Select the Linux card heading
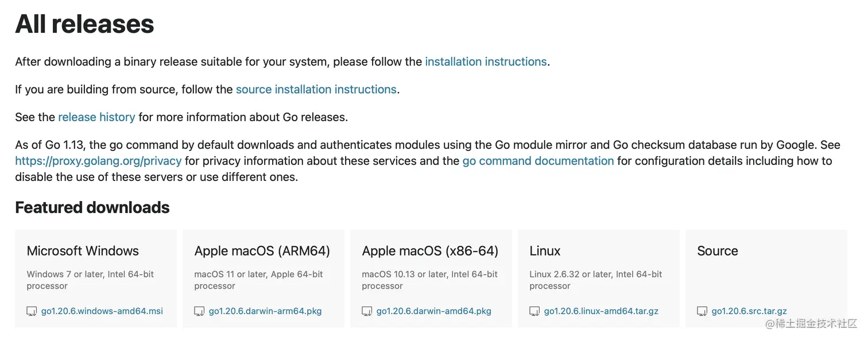868x340 pixels. pos(545,251)
